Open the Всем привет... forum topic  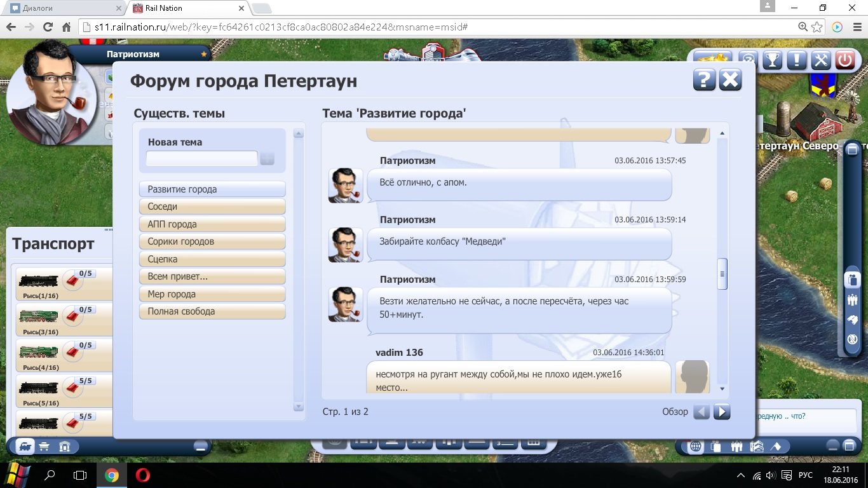point(212,276)
